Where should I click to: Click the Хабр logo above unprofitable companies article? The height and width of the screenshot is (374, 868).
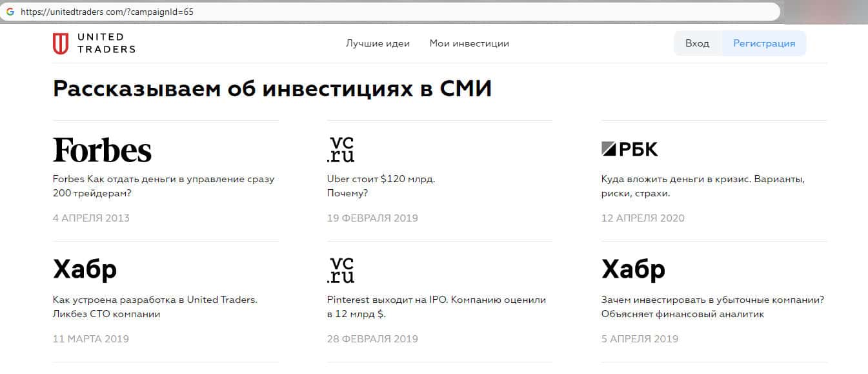click(x=633, y=269)
